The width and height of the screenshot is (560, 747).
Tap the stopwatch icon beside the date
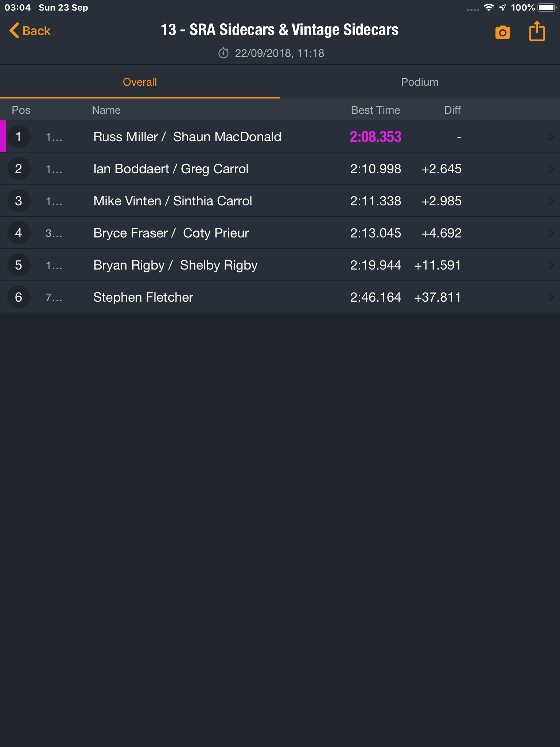coord(223,53)
